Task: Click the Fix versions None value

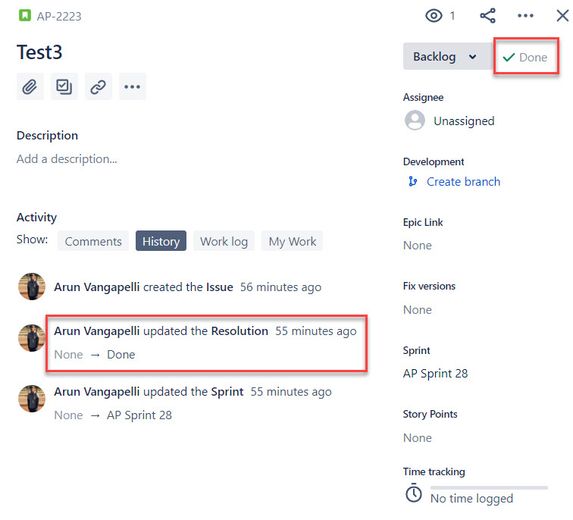Action: [x=417, y=310]
